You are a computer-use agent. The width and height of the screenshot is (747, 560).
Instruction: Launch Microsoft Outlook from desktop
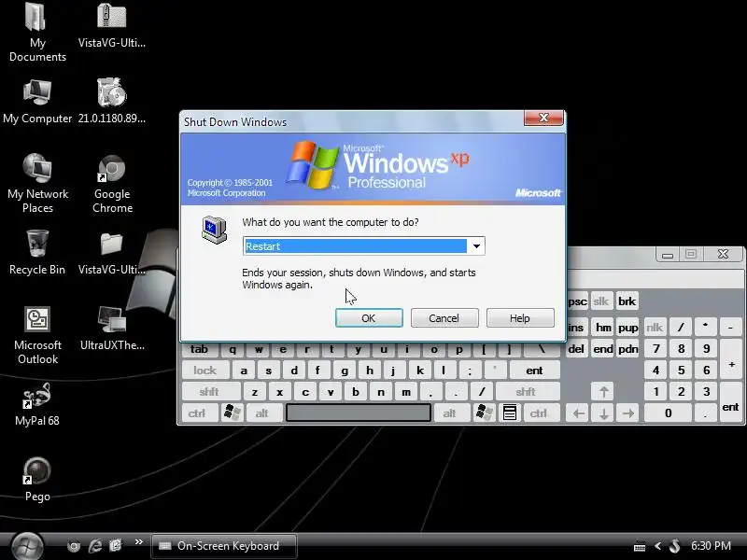tap(37, 335)
